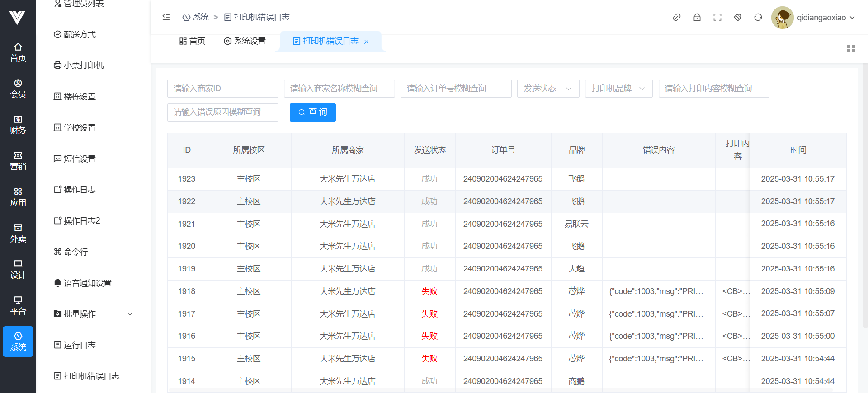Screen dimensions: 868x393
Task: Toggle fullscreen mode icon
Action: pyautogui.click(x=717, y=17)
